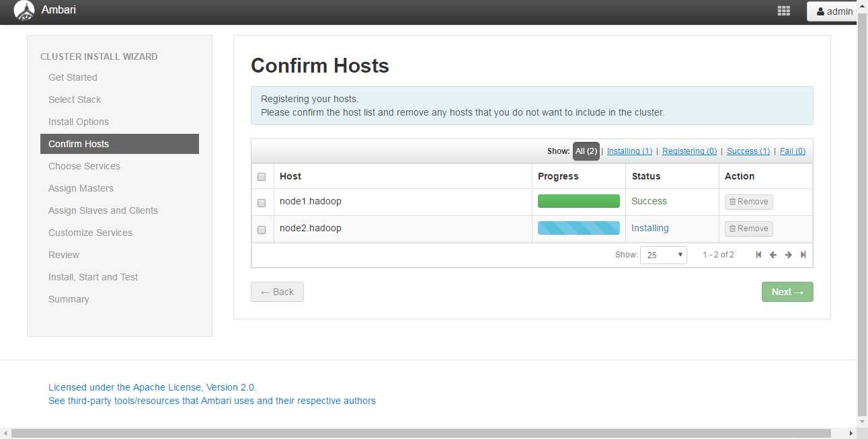Remove the node1.hadoop host
868x439 pixels.
point(749,202)
